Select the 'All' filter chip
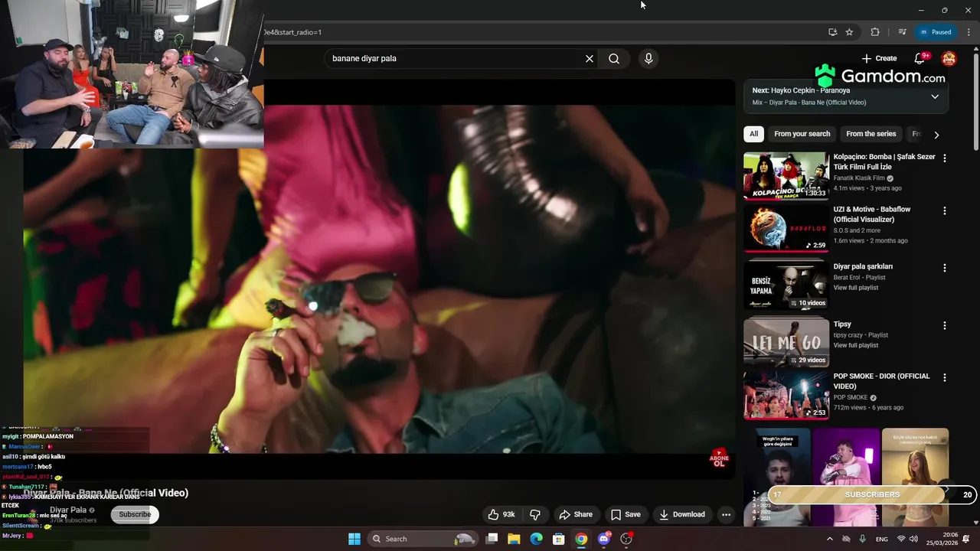 click(753, 134)
